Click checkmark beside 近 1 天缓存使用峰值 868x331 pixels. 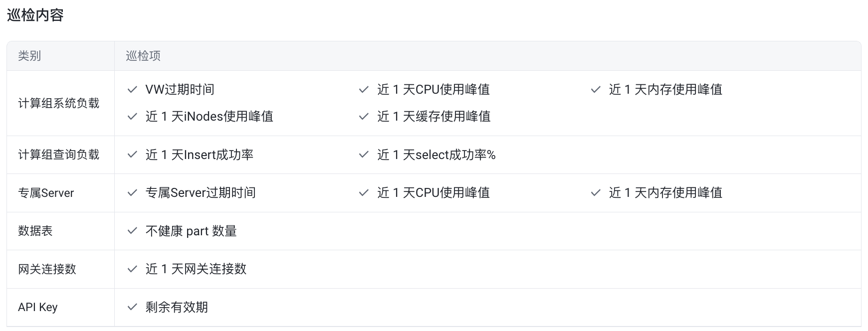(364, 117)
